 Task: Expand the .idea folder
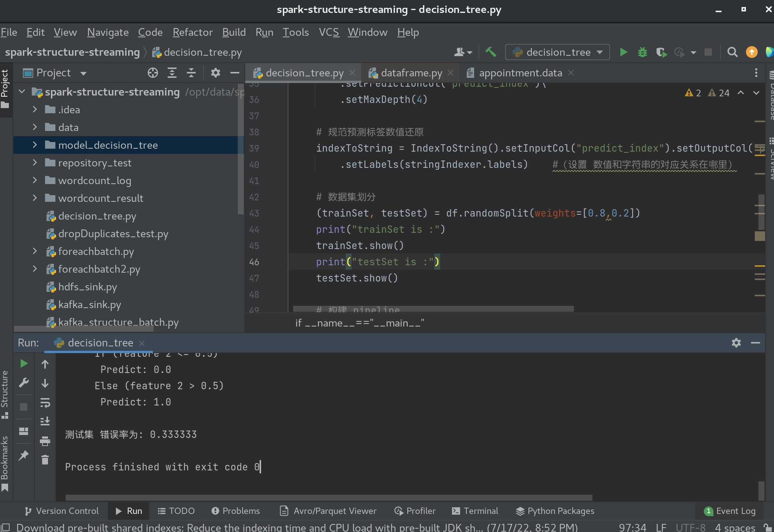[x=35, y=109]
